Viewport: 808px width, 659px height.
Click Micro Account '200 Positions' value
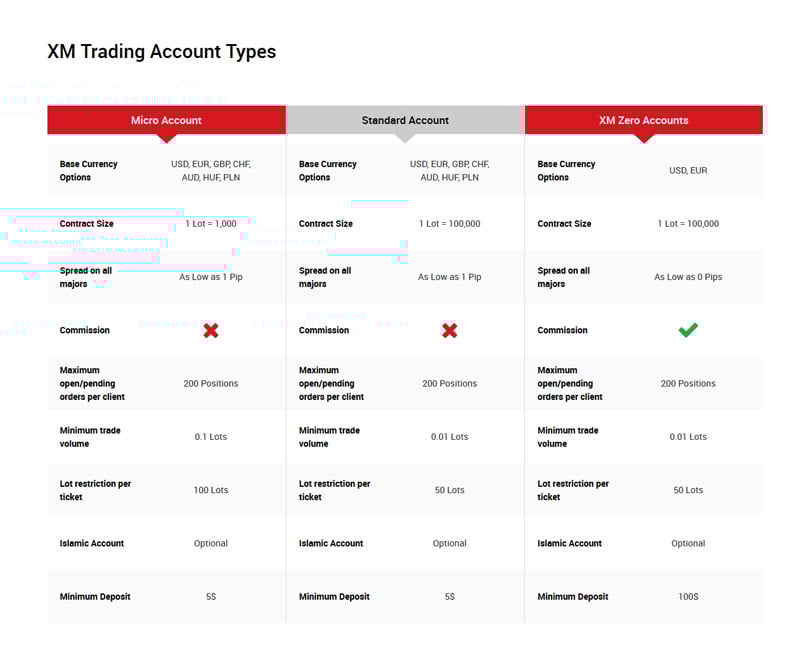click(211, 383)
